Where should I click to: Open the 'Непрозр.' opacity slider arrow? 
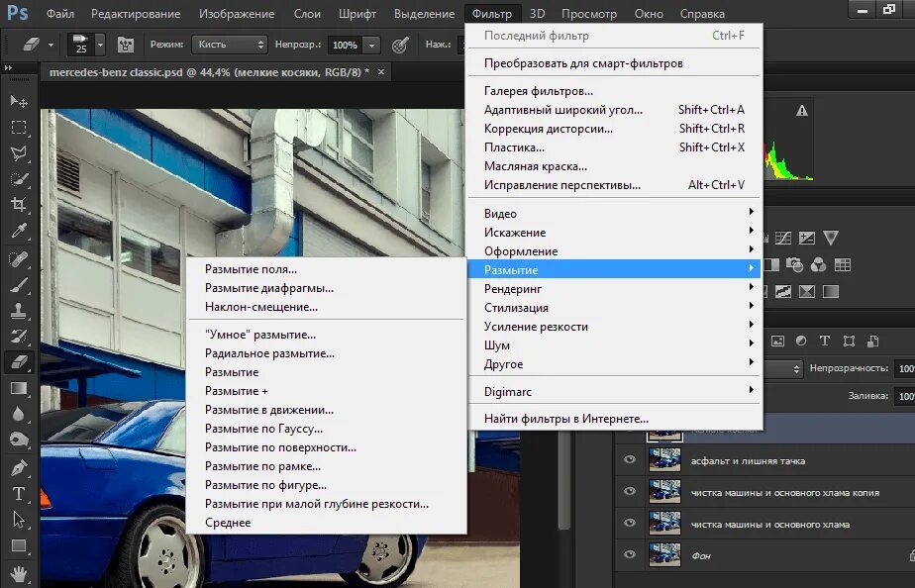click(371, 45)
